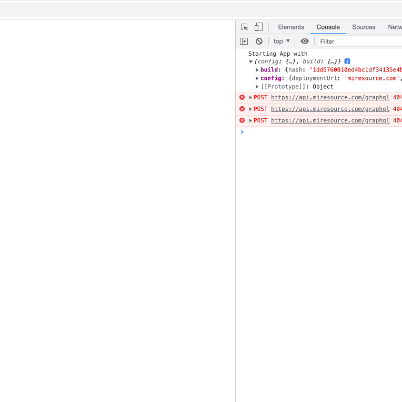Expand the config property
402x402 pixels.
257,78
